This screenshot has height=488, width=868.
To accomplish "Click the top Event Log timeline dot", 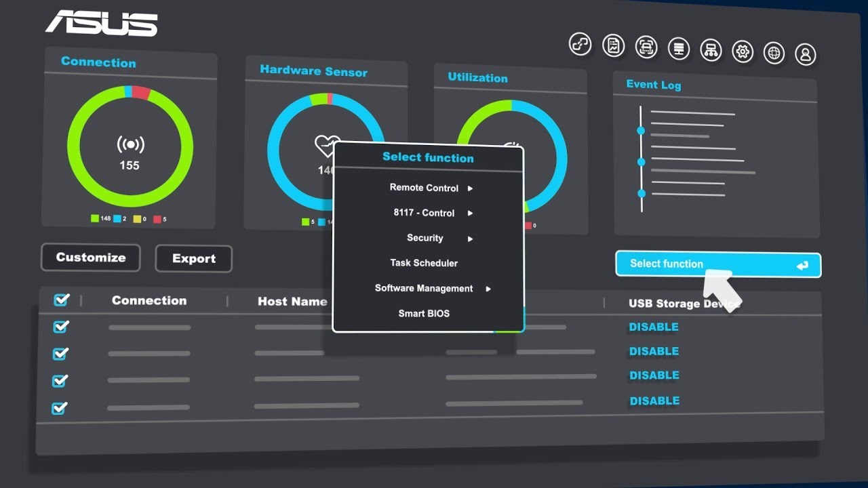I will (641, 130).
